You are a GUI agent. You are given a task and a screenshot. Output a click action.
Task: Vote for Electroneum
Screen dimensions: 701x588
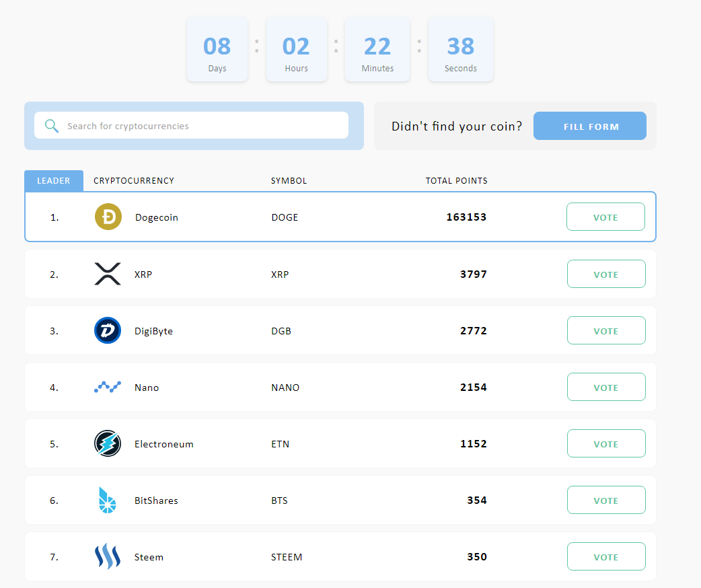click(606, 443)
